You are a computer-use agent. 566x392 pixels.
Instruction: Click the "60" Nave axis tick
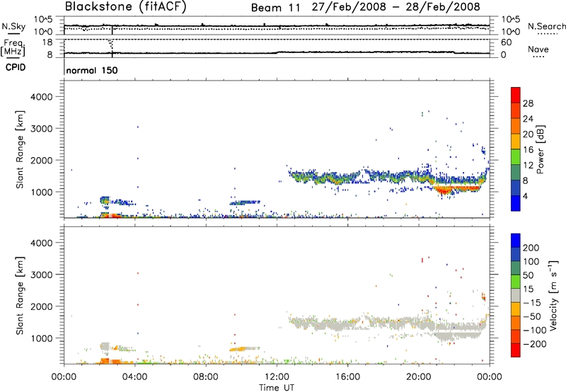click(x=506, y=42)
